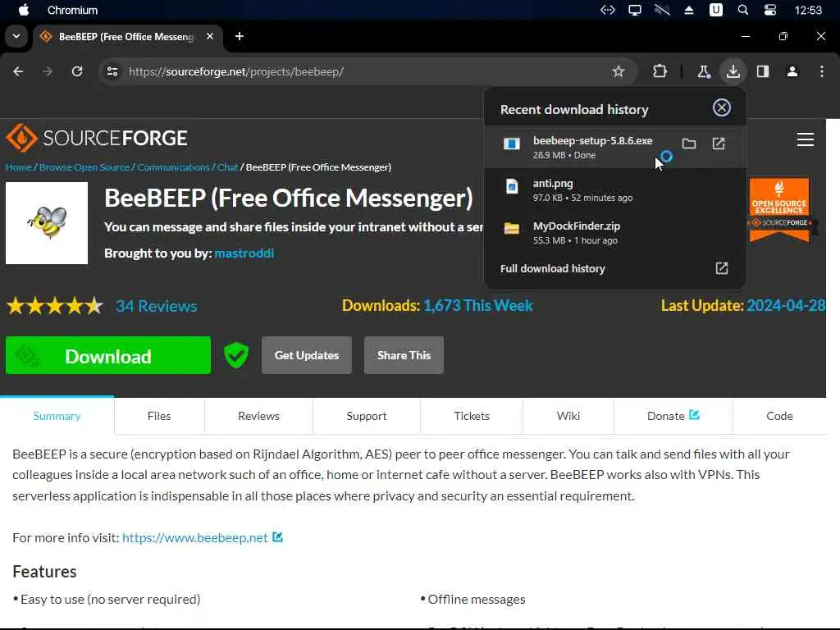Click the display icon in menu bar
The image size is (840, 630).
click(635, 10)
